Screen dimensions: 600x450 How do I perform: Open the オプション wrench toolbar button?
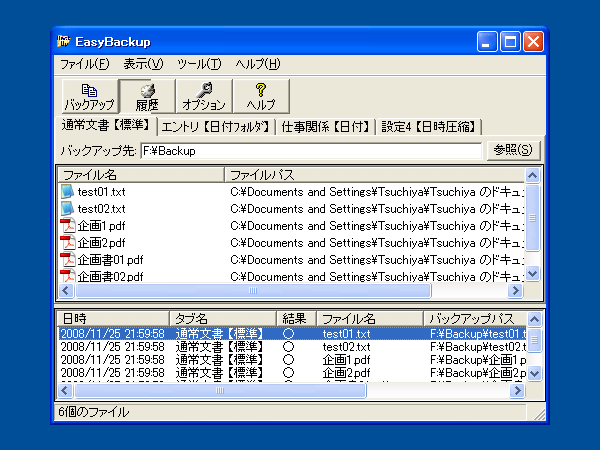click(204, 96)
